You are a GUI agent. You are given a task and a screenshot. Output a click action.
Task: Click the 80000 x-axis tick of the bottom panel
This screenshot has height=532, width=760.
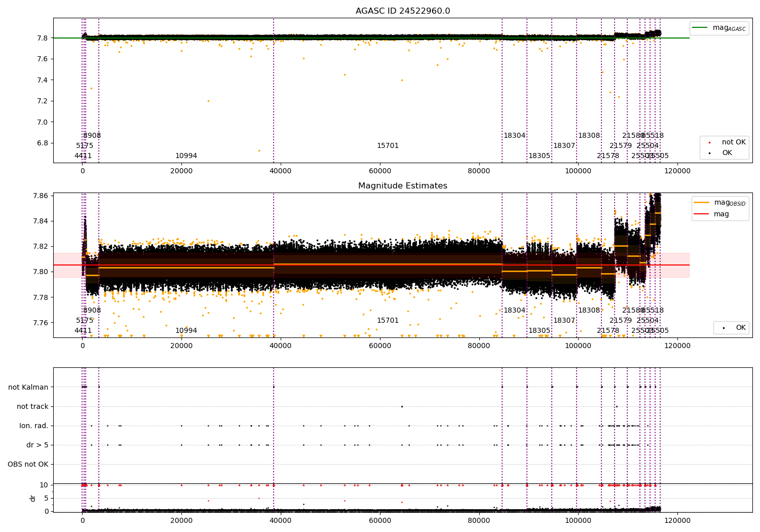tap(479, 520)
